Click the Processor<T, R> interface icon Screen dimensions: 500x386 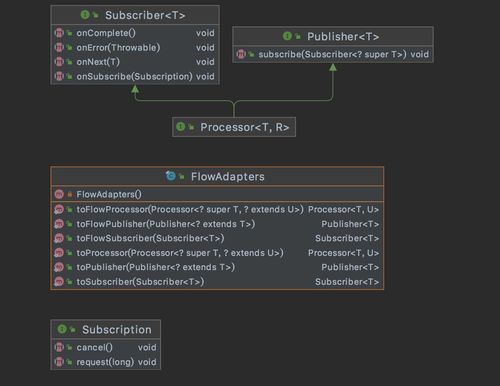(180, 127)
